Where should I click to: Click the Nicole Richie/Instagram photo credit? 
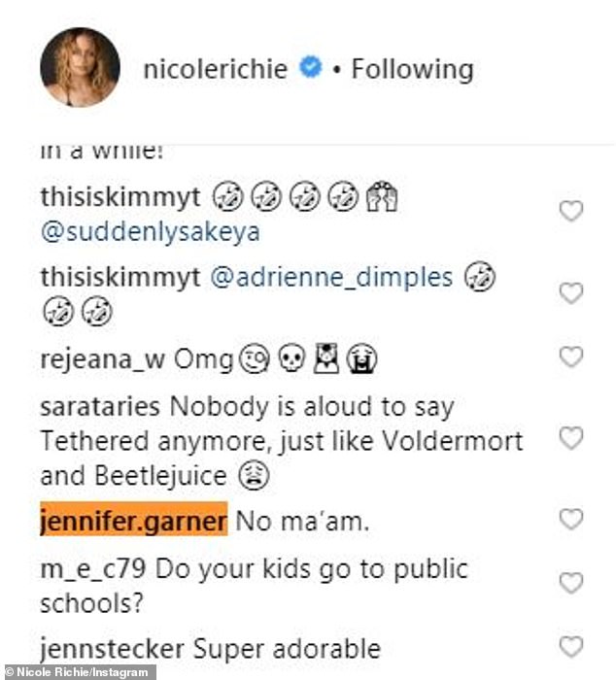pos(78,672)
